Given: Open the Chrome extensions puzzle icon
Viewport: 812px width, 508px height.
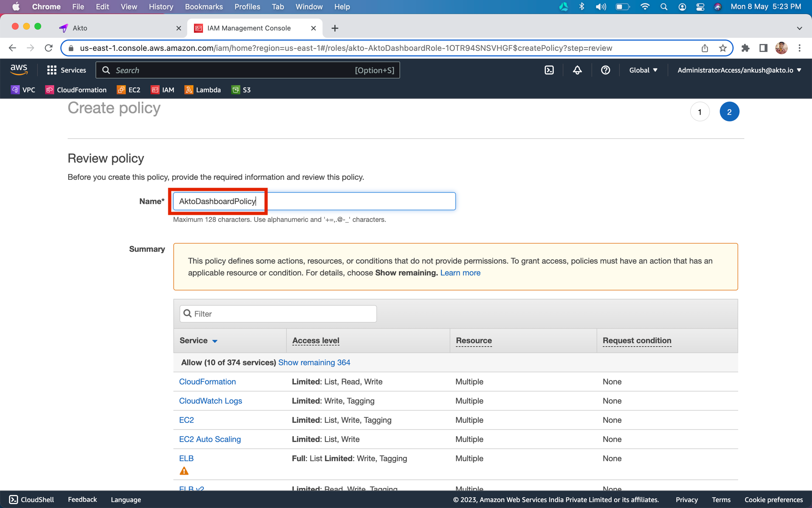Looking at the screenshot, I should [745, 48].
